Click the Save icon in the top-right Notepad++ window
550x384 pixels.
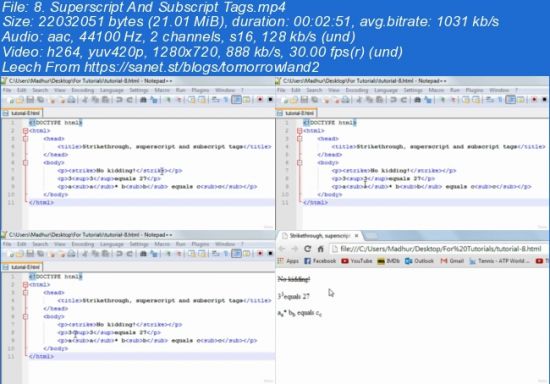304,100
